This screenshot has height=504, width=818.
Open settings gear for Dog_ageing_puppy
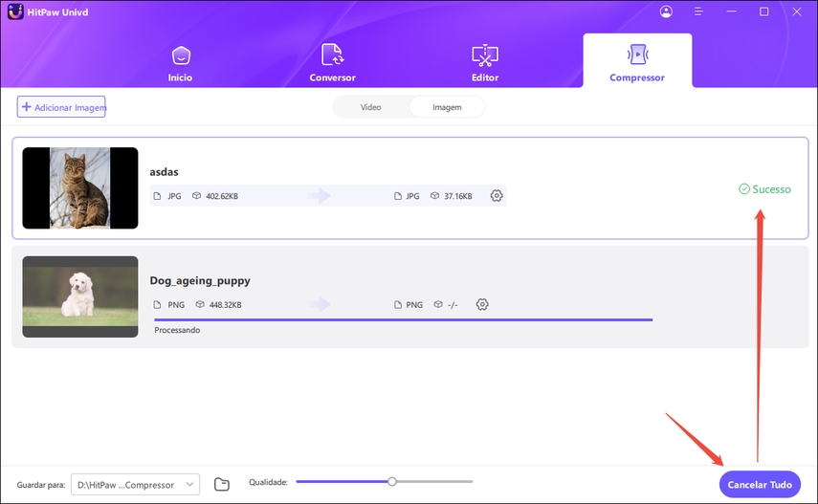pyautogui.click(x=482, y=304)
